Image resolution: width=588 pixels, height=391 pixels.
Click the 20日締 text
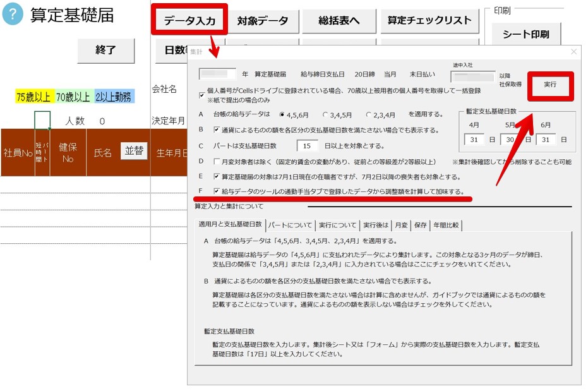(x=364, y=75)
